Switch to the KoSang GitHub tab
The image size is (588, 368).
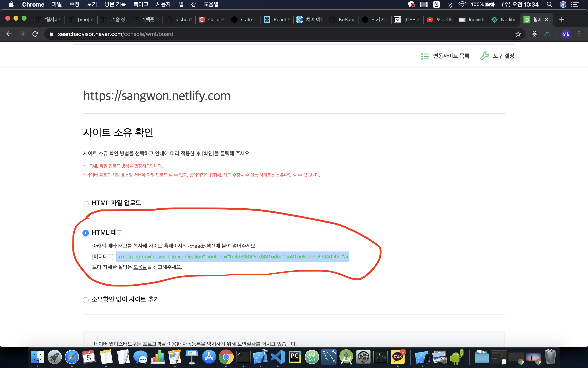coord(342,20)
